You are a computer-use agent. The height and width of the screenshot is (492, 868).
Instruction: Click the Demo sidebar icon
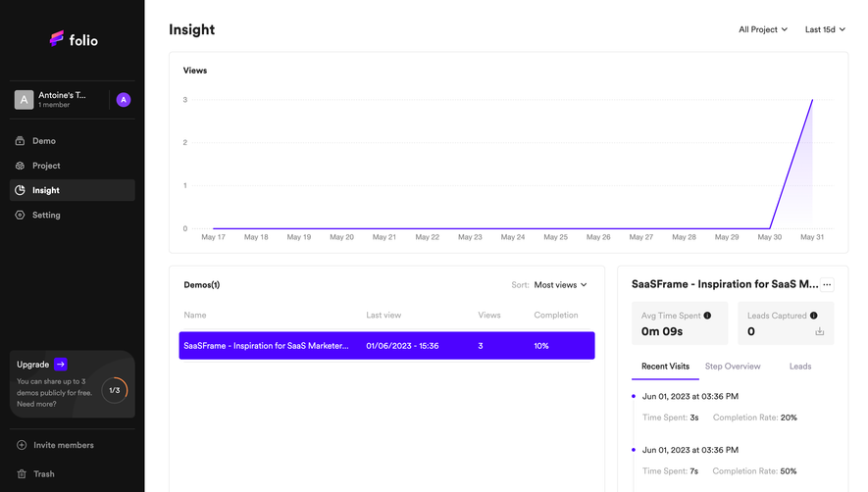point(20,140)
